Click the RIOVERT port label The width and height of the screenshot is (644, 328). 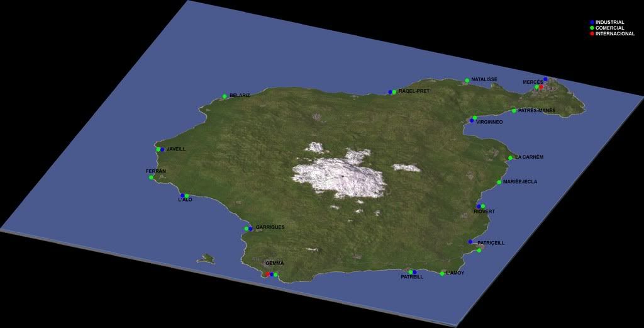(484, 212)
